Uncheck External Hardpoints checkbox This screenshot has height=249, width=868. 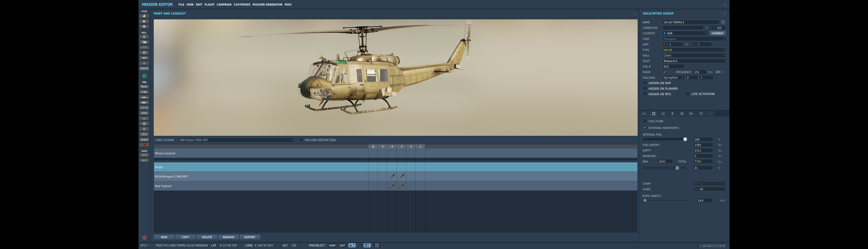click(645, 128)
